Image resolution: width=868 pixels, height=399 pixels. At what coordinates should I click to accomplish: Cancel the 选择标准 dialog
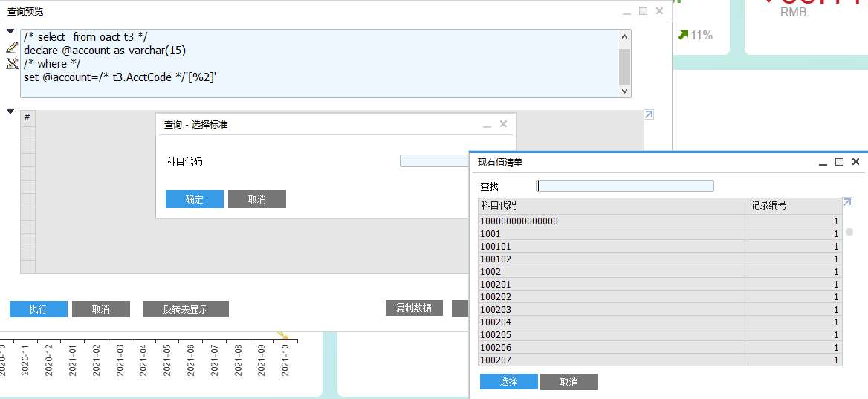(x=256, y=199)
